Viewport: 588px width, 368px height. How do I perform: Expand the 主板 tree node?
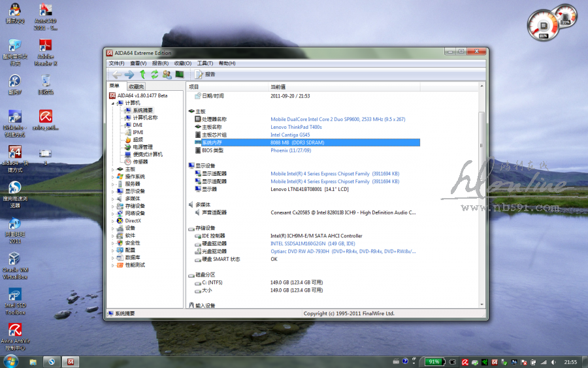tap(113, 169)
